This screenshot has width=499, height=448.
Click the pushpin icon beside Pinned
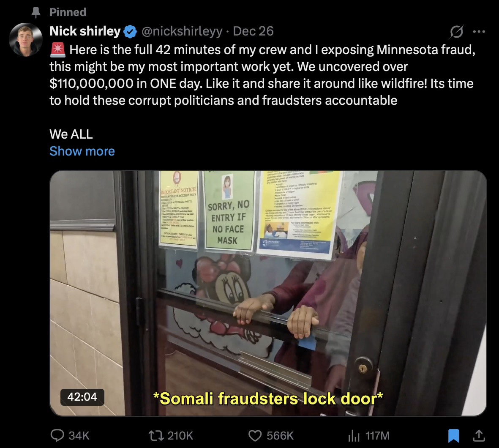pos(36,12)
